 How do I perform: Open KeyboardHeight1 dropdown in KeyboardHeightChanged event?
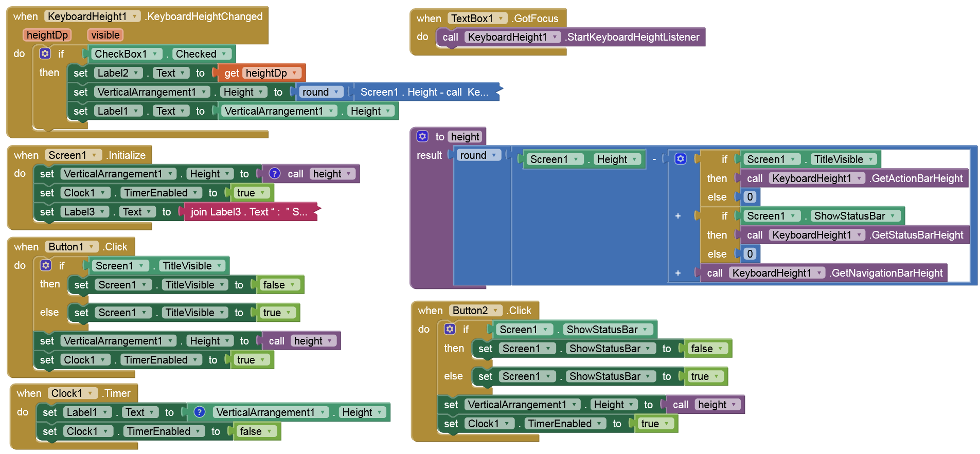tap(134, 16)
